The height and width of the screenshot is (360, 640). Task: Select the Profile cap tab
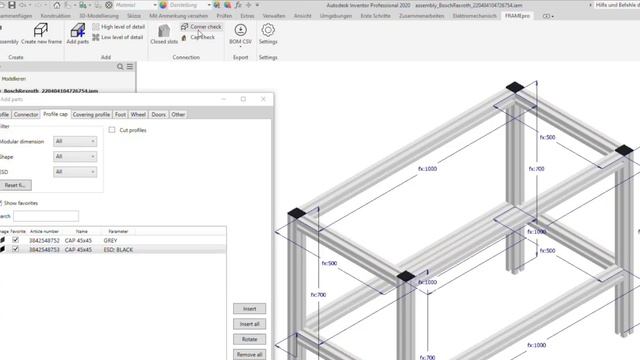point(56,114)
